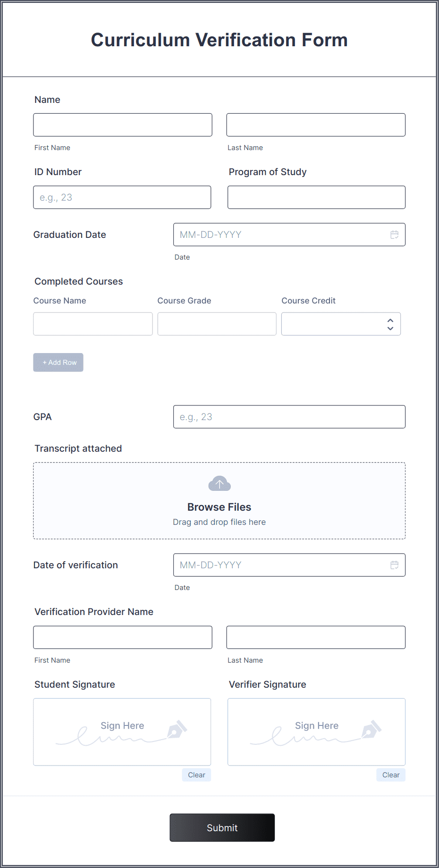Click the Last Name field under Name
The width and height of the screenshot is (439, 868).
point(315,125)
